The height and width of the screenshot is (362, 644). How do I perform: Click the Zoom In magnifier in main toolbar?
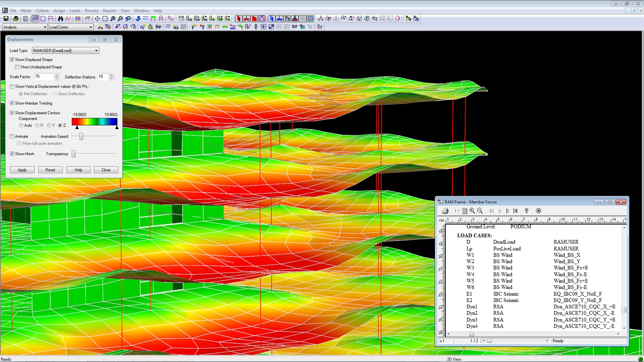pyautogui.click(x=113, y=19)
